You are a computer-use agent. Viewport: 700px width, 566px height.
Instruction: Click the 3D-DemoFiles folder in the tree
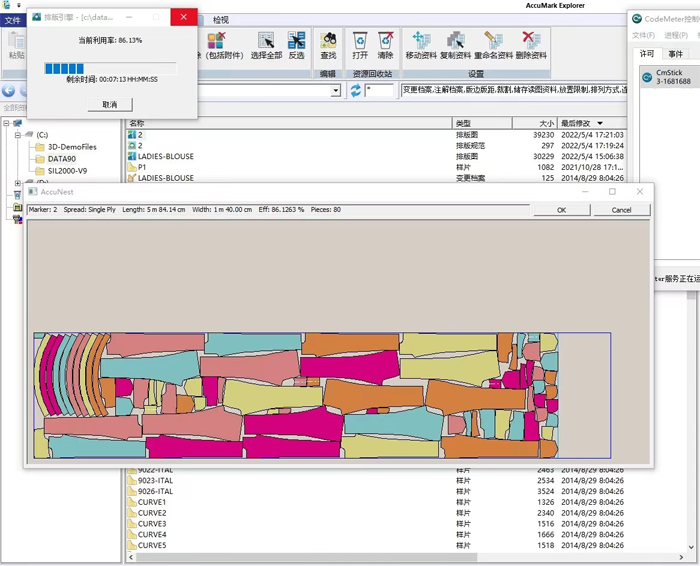click(x=72, y=147)
